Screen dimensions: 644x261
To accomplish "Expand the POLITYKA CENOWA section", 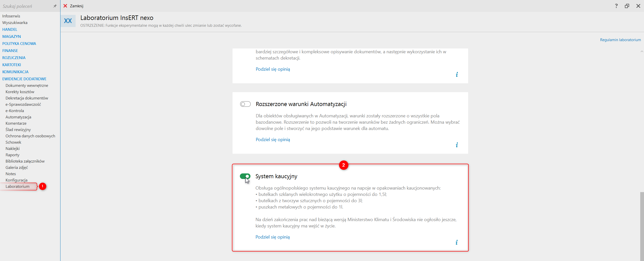I will pos(19,43).
